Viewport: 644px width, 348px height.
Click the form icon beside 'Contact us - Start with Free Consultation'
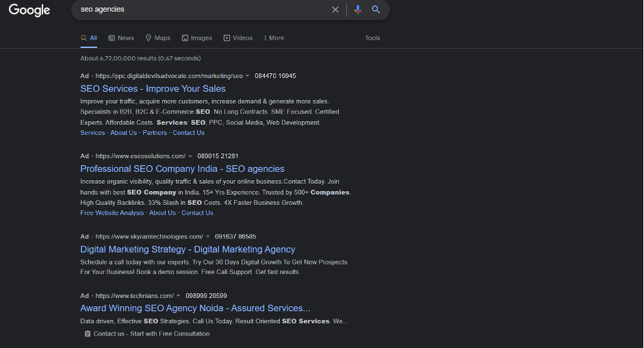tap(88, 334)
